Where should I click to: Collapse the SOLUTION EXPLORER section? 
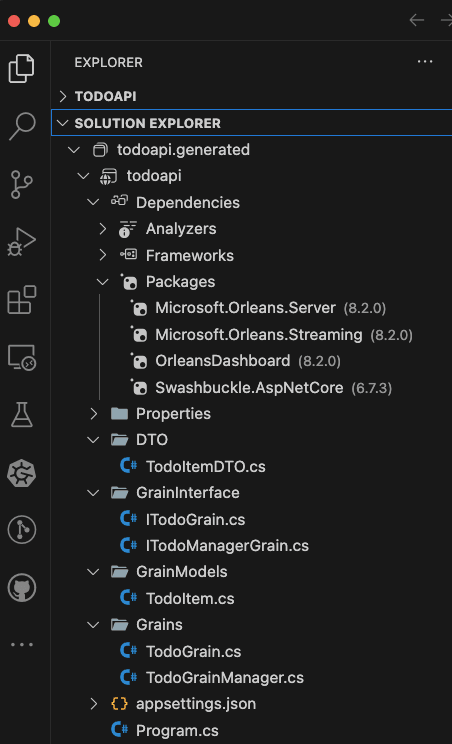(x=251, y=123)
